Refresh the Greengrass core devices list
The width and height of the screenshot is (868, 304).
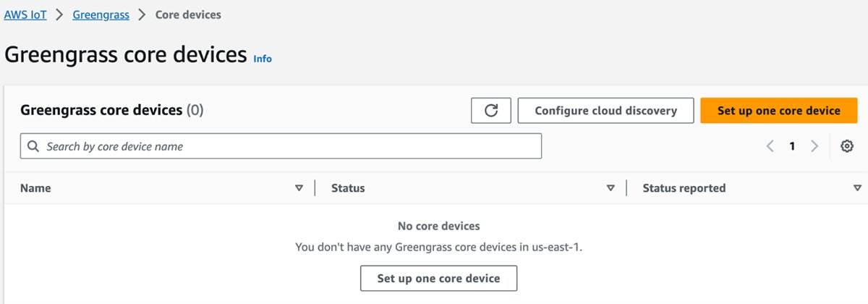pos(491,111)
